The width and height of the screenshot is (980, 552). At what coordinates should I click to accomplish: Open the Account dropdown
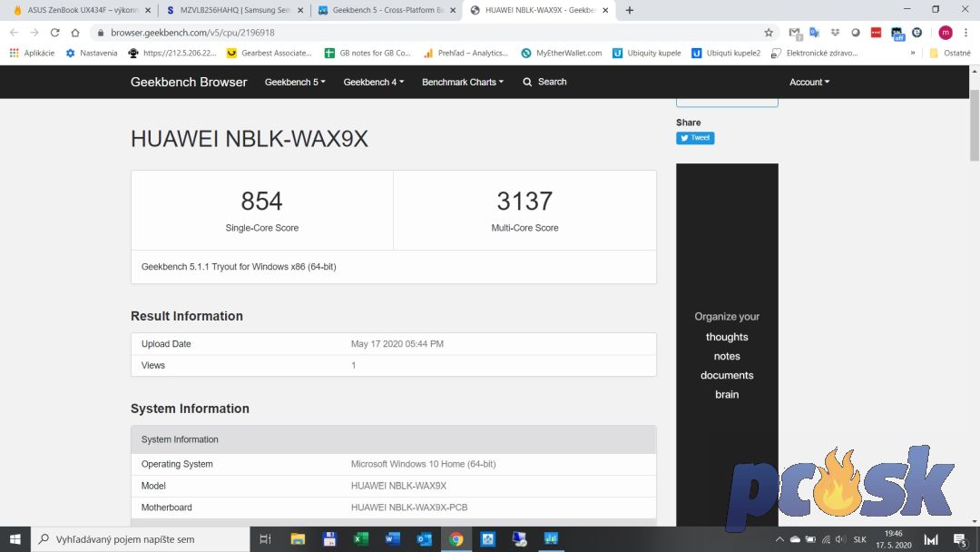pyautogui.click(x=809, y=82)
